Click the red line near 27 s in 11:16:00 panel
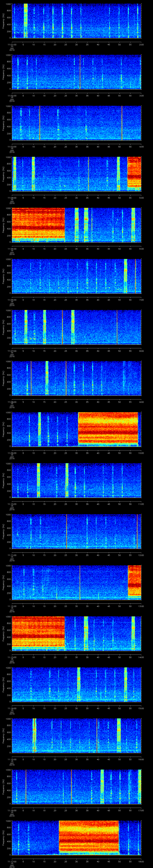This screenshot has width=153, height=868. click(71, 787)
